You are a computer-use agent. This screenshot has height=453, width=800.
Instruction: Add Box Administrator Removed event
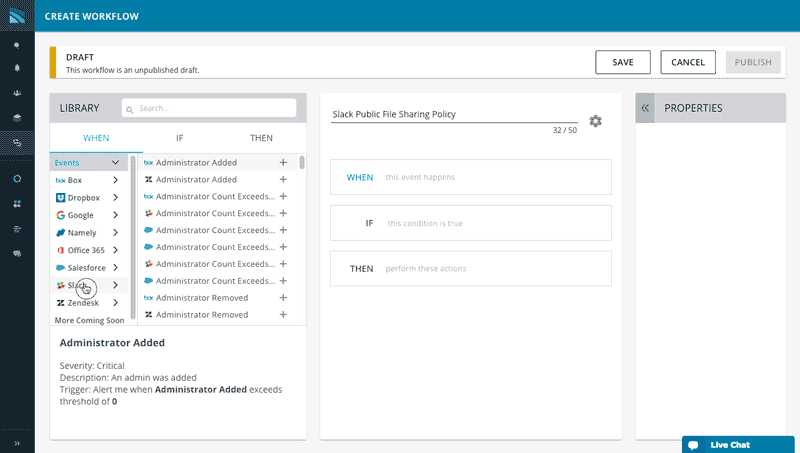click(283, 298)
